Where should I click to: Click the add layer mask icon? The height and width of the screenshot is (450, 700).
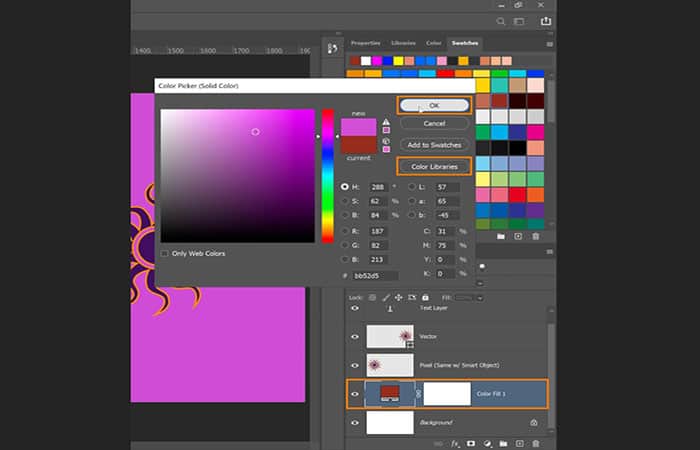pos(471,442)
